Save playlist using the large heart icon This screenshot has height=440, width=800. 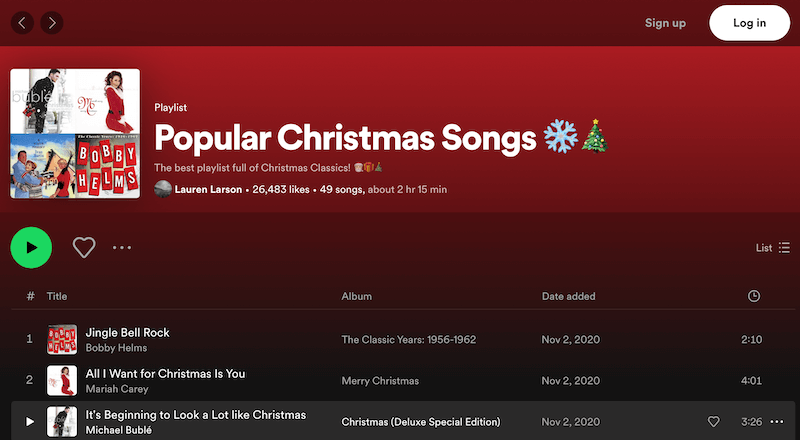84,247
